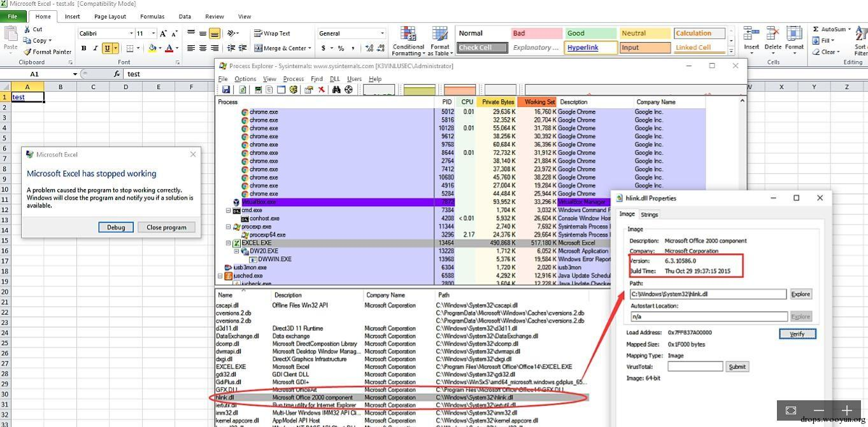
Task: Click the crosshair Find Window's Process icon
Action: point(348,90)
